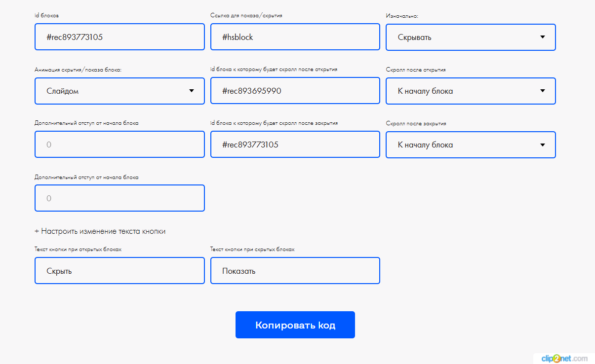Focus the #hsblock link input field
Screen dimensions: 595x364
click(x=295, y=37)
